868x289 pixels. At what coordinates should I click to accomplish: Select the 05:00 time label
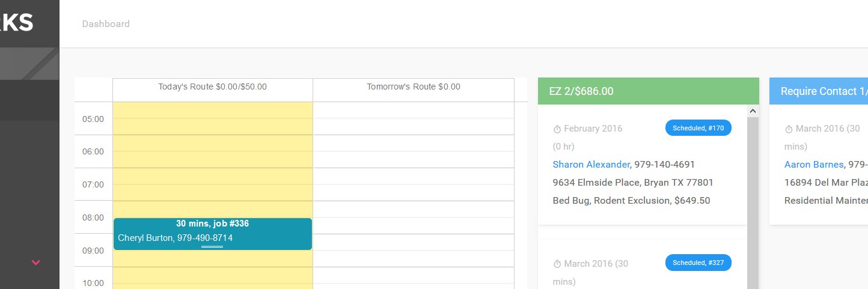[93, 119]
